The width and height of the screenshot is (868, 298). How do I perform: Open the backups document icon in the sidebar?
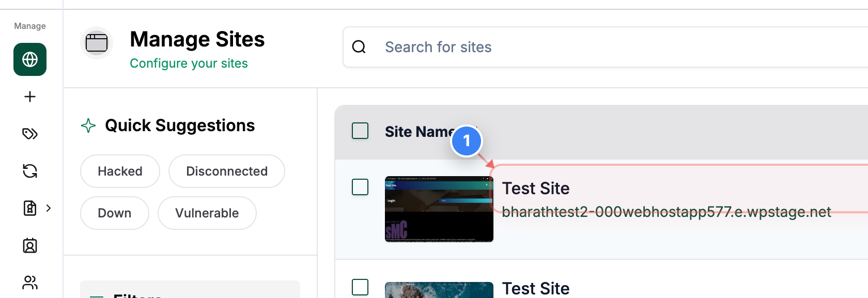tap(29, 208)
